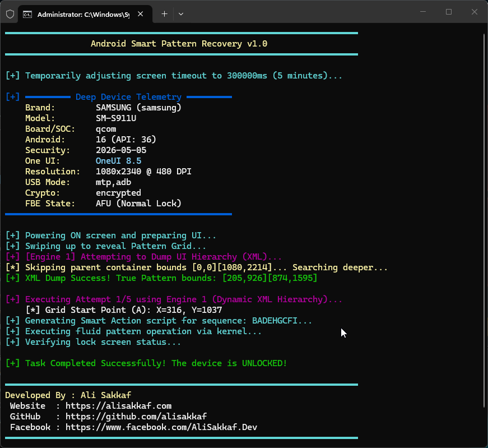The image size is (488, 448).
Task: Click the 'Skipping parent container bounds' line
Action: tap(197, 267)
